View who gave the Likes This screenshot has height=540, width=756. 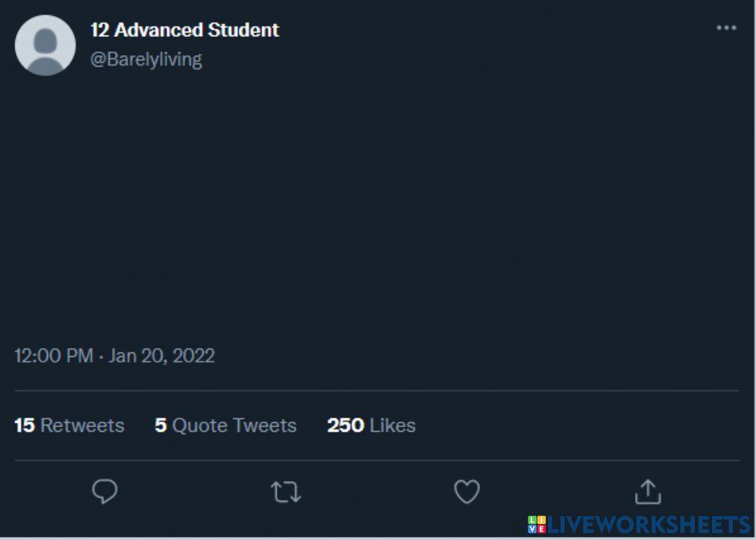click(x=392, y=426)
